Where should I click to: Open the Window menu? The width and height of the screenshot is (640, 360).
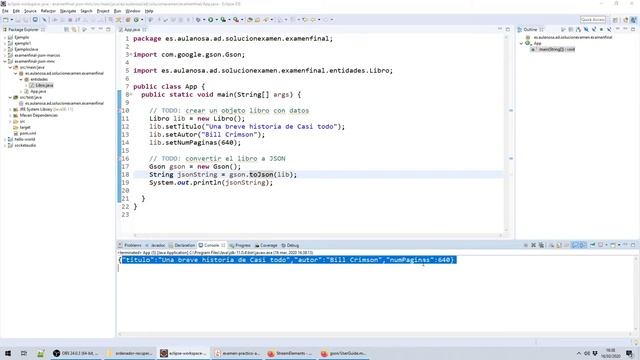[x=133, y=11]
